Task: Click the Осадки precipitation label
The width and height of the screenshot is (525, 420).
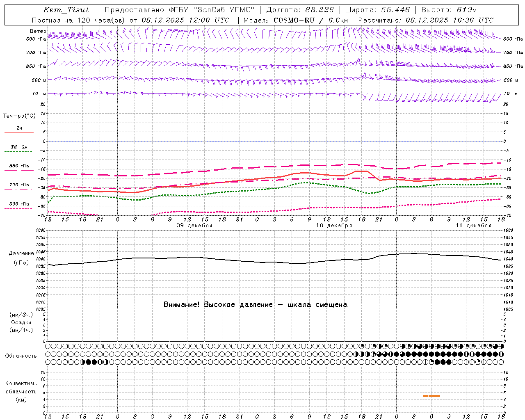Action: click(x=21, y=322)
